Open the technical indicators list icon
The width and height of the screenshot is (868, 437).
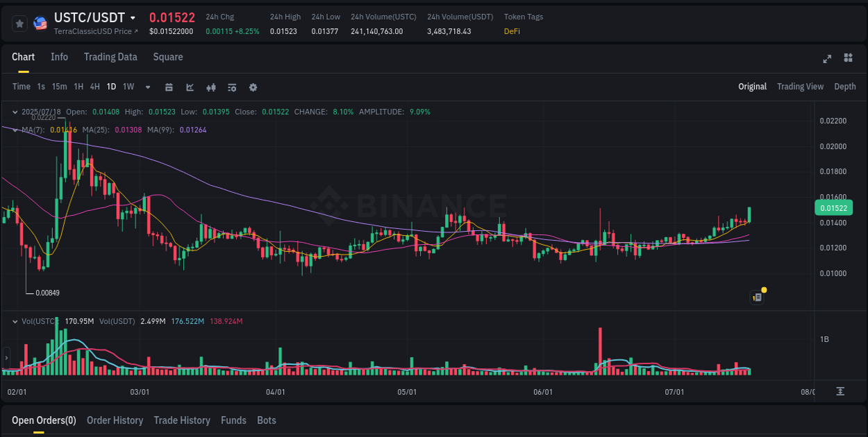pos(231,87)
